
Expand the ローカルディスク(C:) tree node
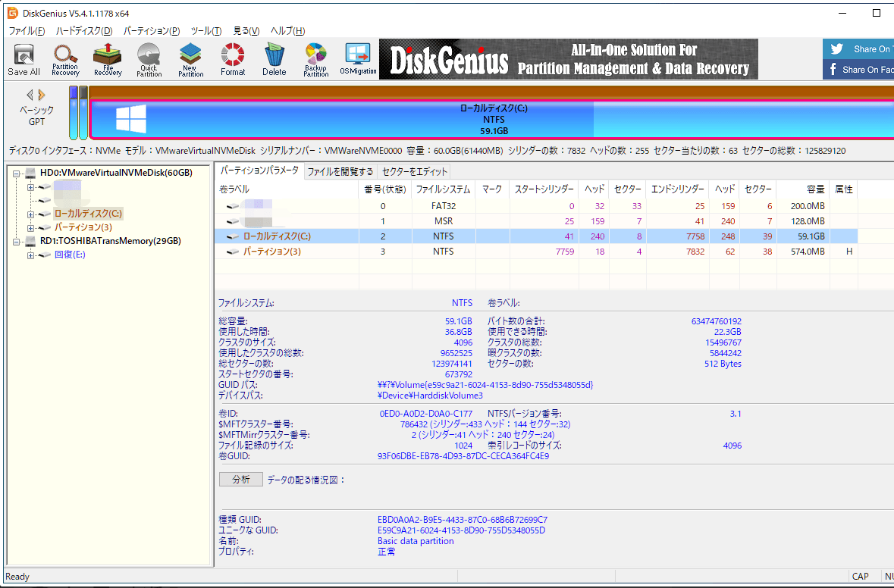coord(31,214)
